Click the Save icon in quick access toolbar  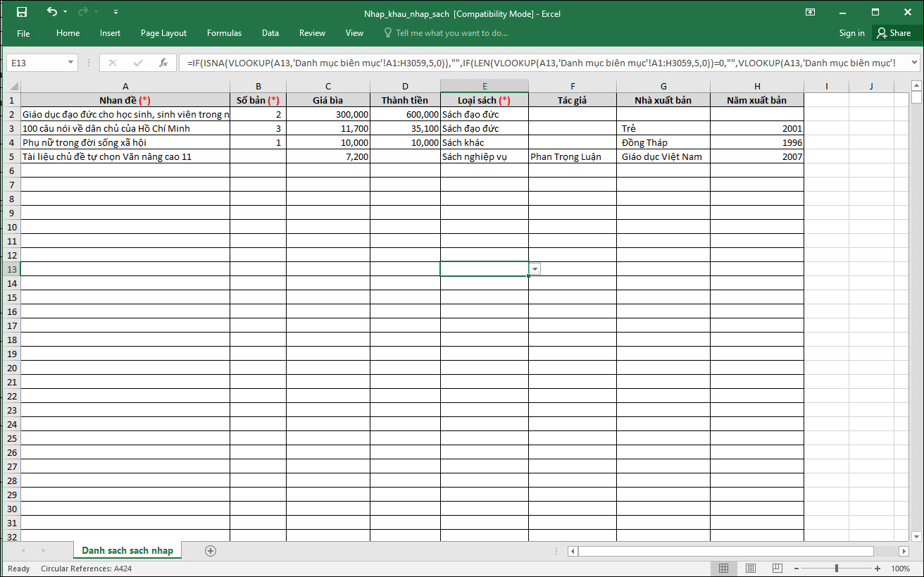(x=22, y=12)
